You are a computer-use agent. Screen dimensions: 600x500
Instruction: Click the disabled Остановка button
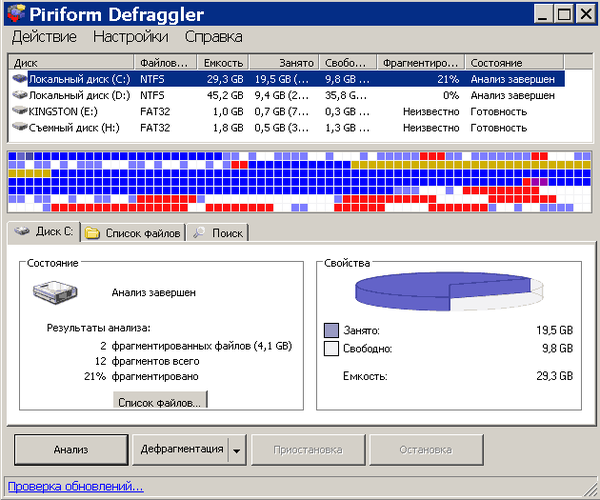click(426, 450)
